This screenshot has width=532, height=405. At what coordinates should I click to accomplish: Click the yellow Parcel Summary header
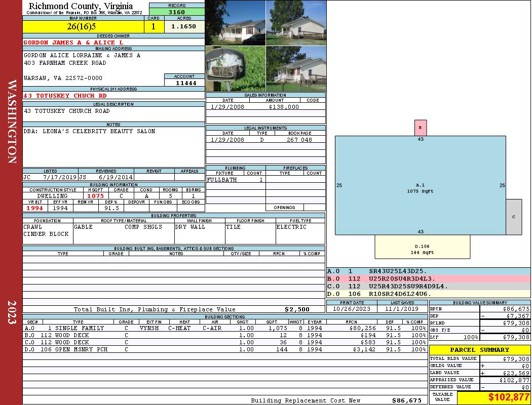(480, 350)
